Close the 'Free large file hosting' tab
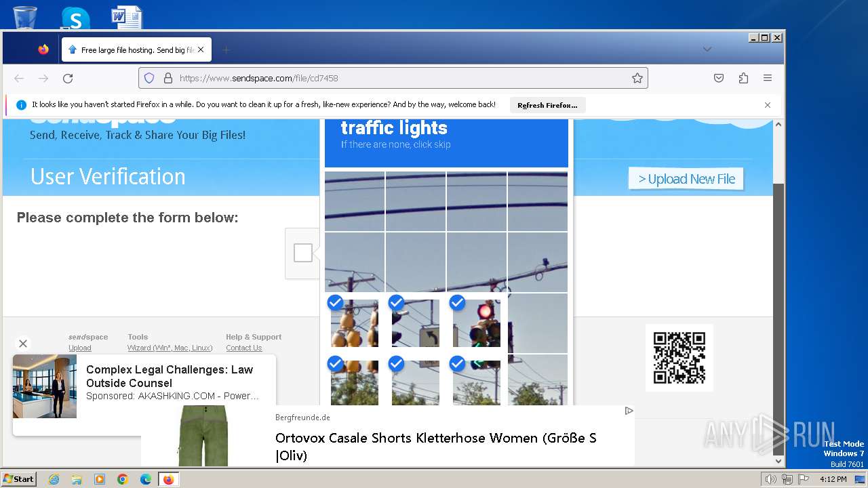The height and width of the screenshot is (488, 868). point(201,49)
